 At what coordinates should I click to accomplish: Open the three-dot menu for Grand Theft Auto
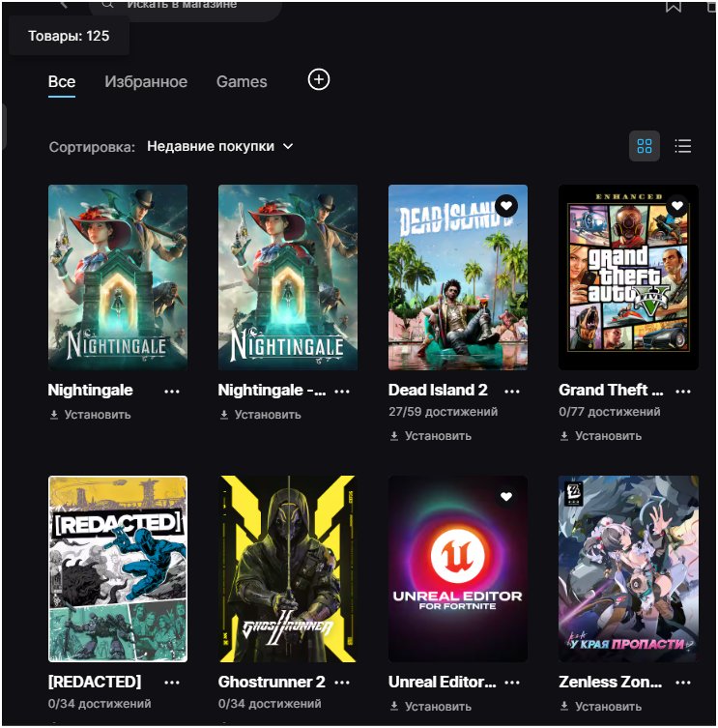tap(683, 392)
